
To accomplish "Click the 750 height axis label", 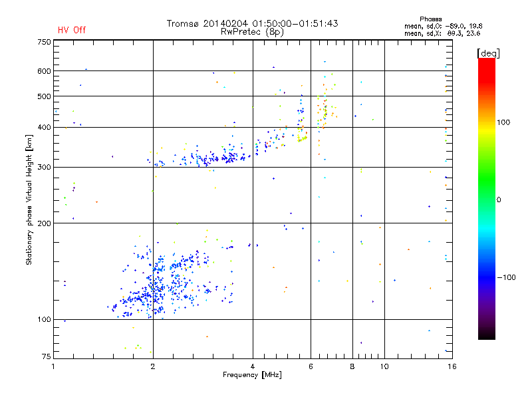I will tap(44, 42).
